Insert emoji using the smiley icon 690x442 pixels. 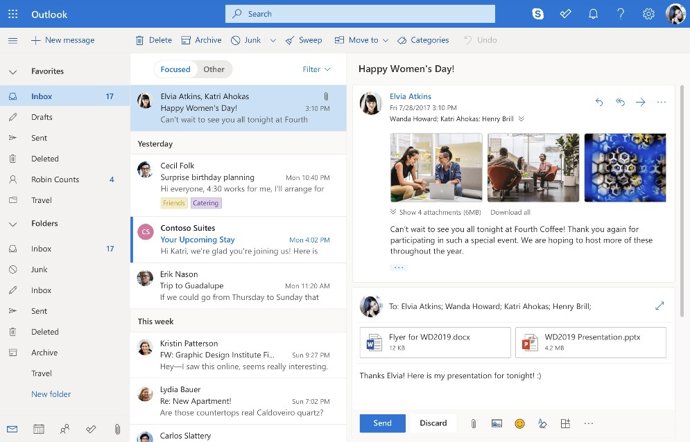pyautogui.click(x=519, y=423)
